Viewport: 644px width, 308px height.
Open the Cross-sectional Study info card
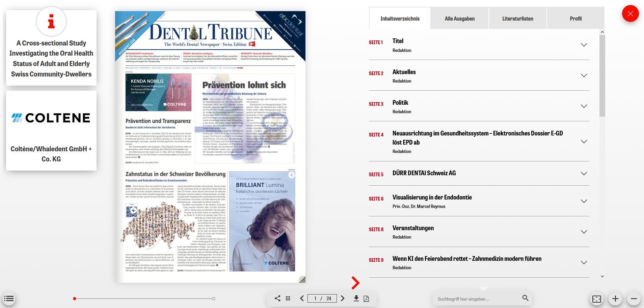coord(51,48)
